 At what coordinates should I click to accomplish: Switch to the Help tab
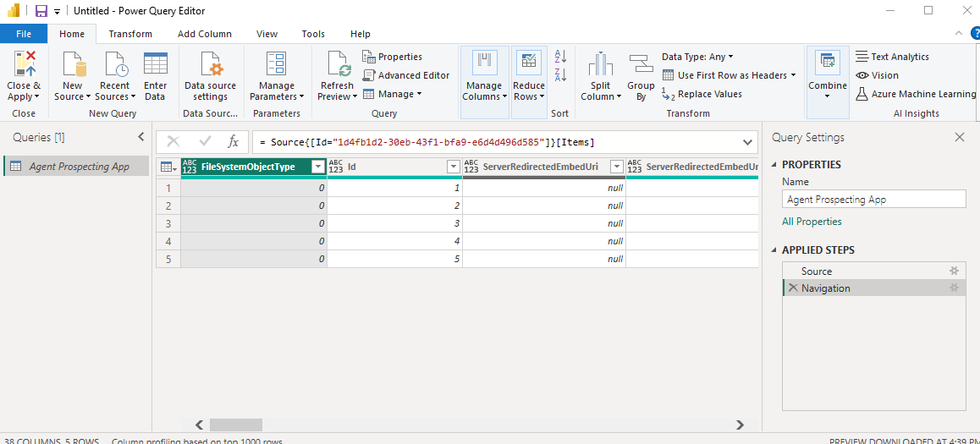pyautogui.click(x=360, y=34)
